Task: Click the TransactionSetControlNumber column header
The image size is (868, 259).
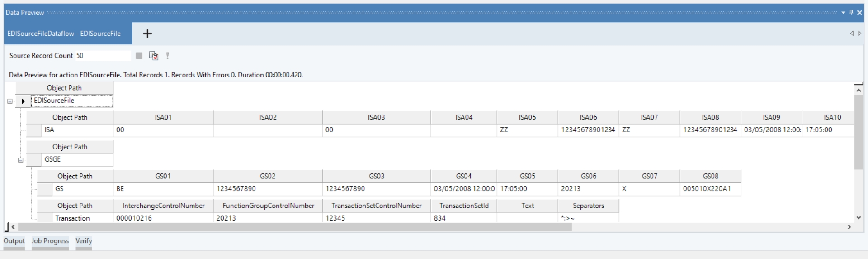Action: pyautogui.click(x=377, y=206)
